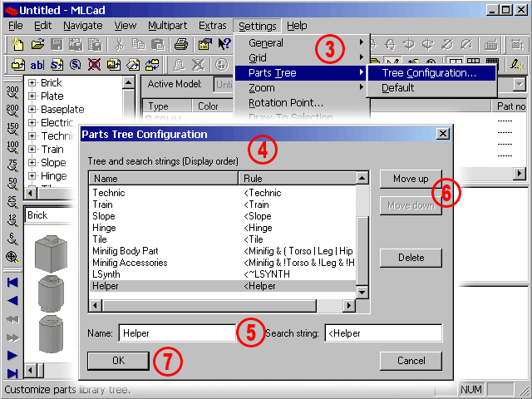Click the New file toolbar icon

point(17,44)
